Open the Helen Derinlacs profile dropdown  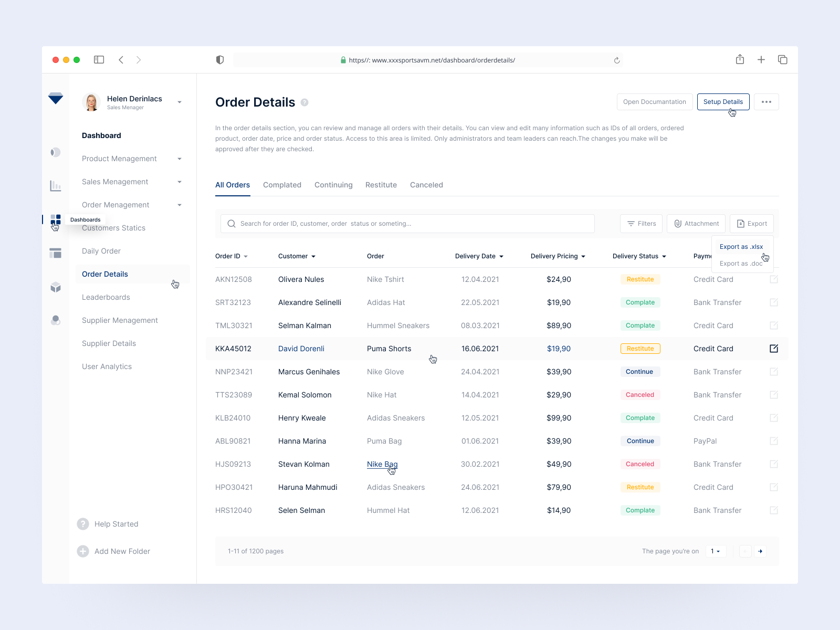(x=180, y=102)
